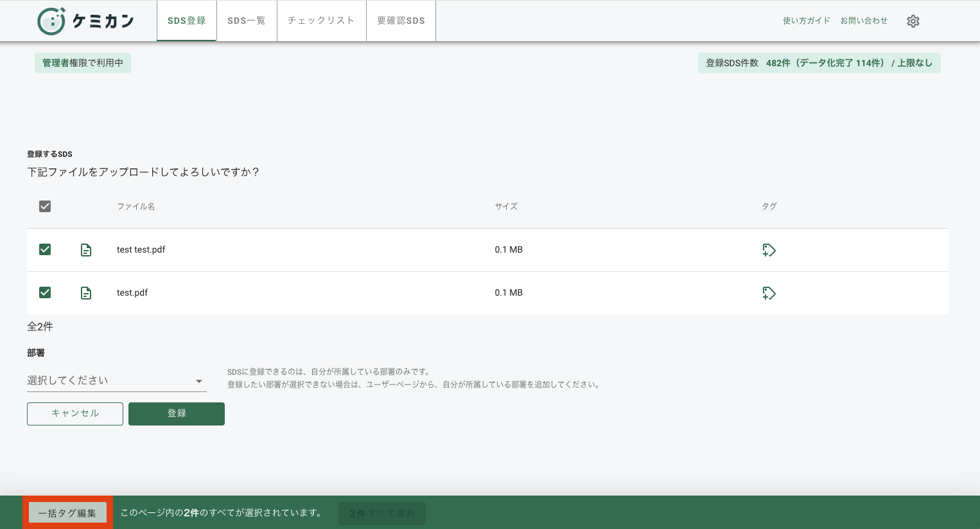This screenshot has width=980, height=529.
Task: Open the お問い合わせ link
Action: [x=864, y=21]
